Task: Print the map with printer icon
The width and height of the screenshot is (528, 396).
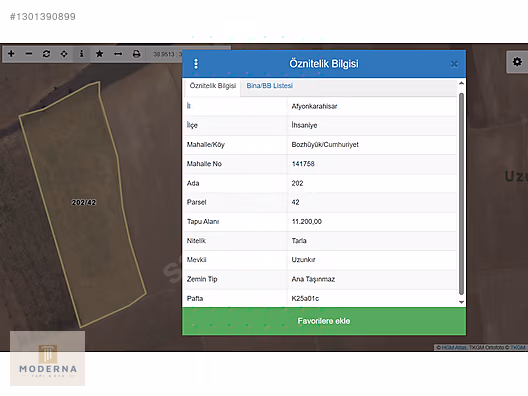Action: tap(136, 54)
